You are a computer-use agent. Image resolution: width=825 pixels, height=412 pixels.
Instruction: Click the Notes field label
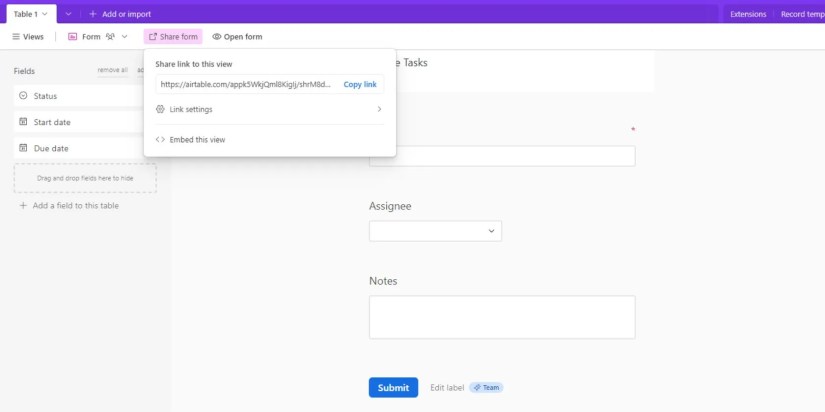383,281
